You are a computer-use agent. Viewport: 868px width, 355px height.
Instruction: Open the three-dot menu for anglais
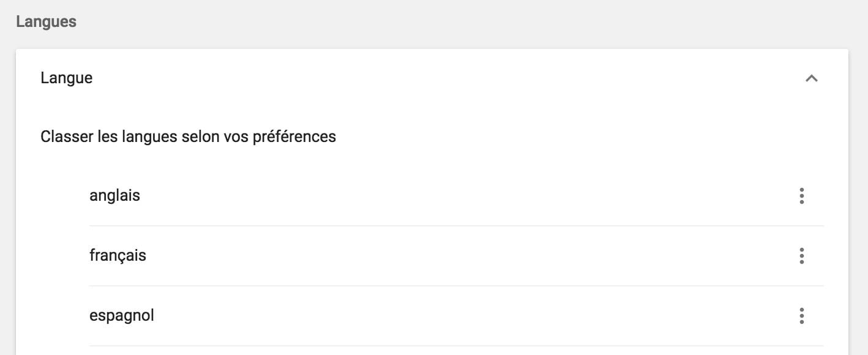(x=801, y=196)
